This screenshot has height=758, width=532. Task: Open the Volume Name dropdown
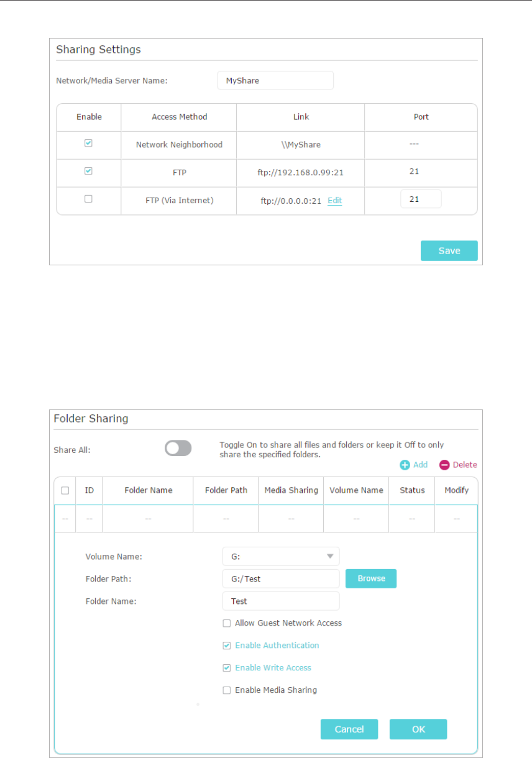(x=280, y=557)
